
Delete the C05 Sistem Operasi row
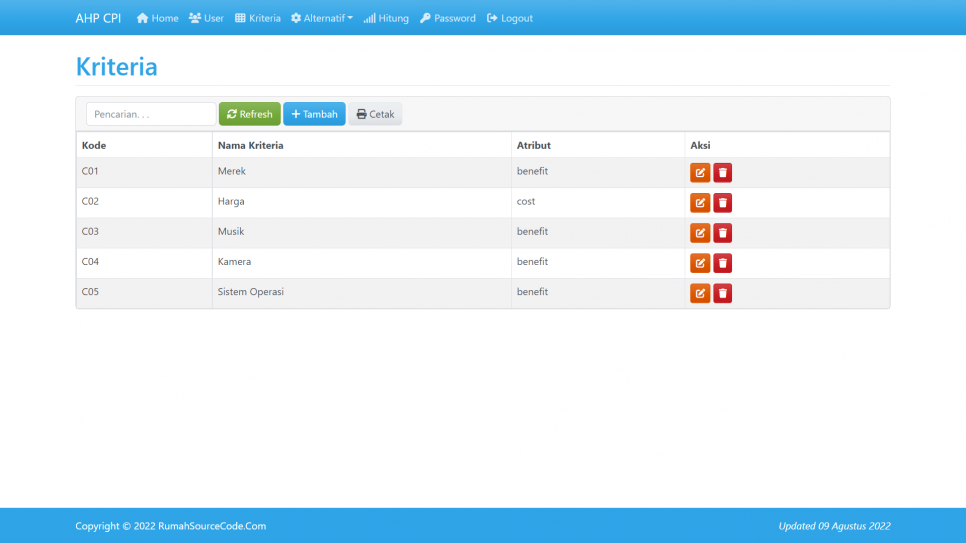pyautogui.click(x=722, y=293)
